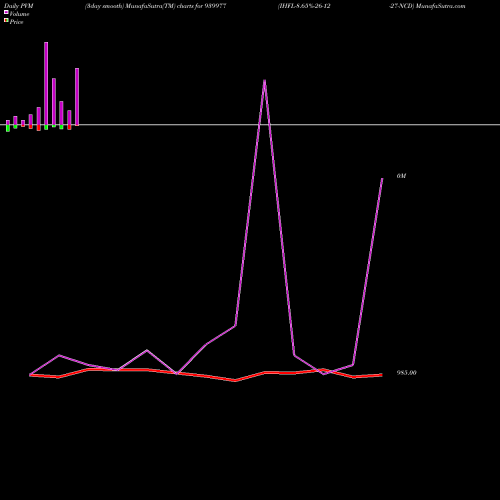Click the 985.00 price axis label
This screenshot has height=500, width=500.
pyautogui.click(x=406, y=373)
